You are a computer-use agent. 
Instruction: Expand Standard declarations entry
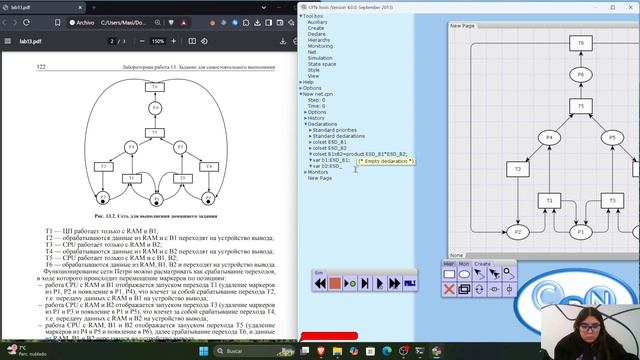[x=310, y=136]
